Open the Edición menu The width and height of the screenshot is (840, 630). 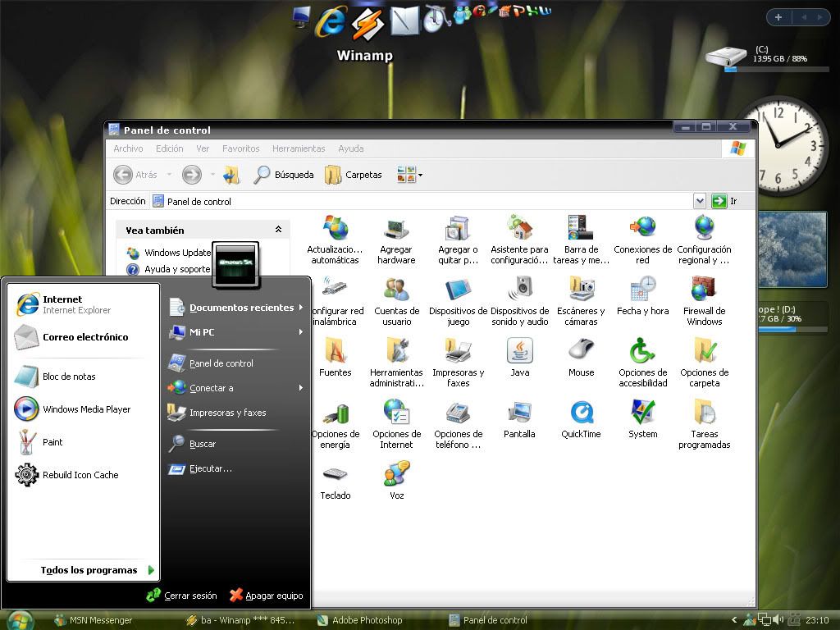click(x=169, y=148)
